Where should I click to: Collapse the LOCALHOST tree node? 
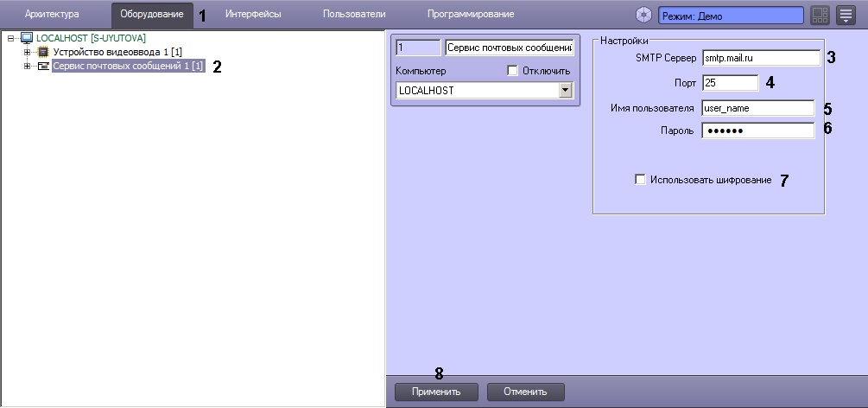(10, 38)
